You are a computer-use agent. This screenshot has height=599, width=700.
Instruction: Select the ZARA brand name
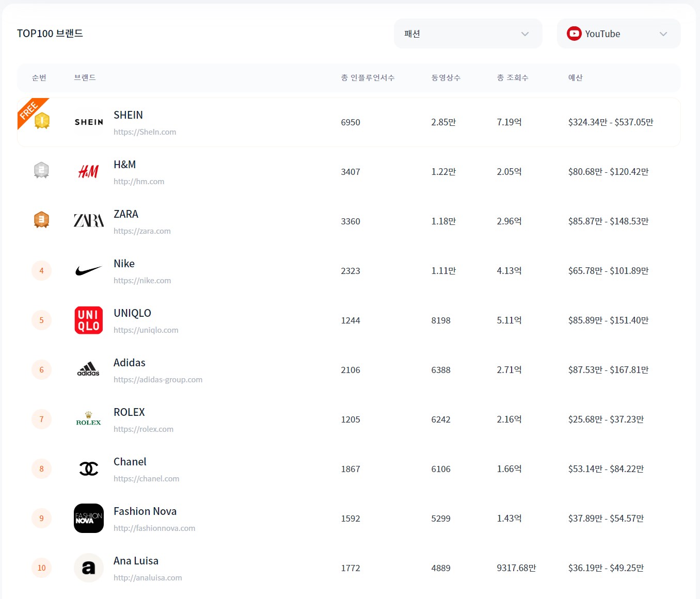click(x=126, y=214)
